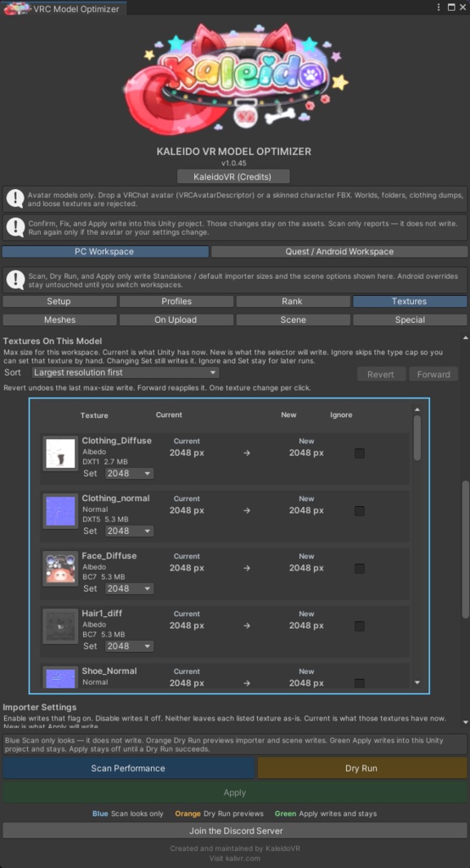Select the Textures tab
The width and height of the screenshot is (470, 868).
click(x=410, y=301)
